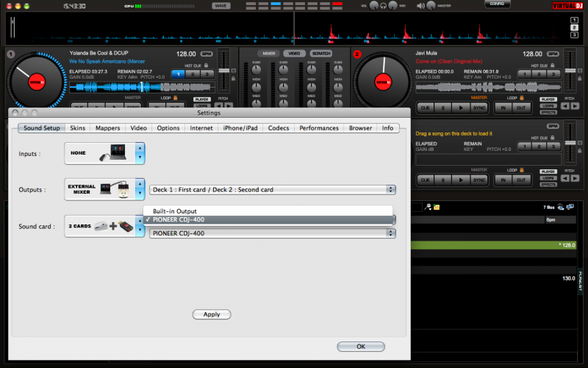Nudge deck 2 pitch up with right arrow
The image size is (588, 368).
pos(575,106)
